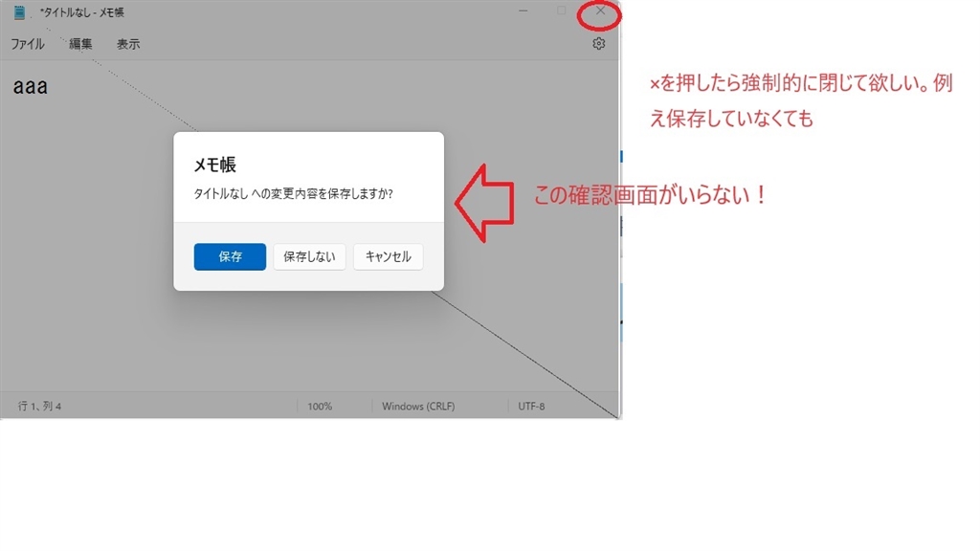This screenshot has height=551, width=980.
Task: Open Notepad settings gear icon
Action: (x=599, y=44)
